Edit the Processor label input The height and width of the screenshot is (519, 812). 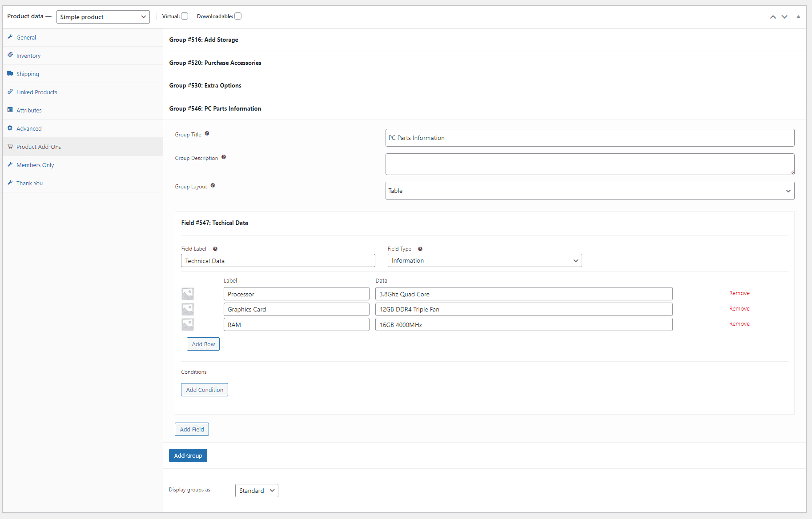[297, 294]
